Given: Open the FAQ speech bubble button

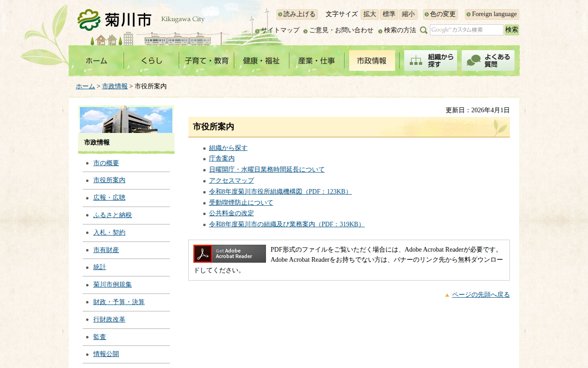Looking at the screenshot, I should (x=488, y=61).
